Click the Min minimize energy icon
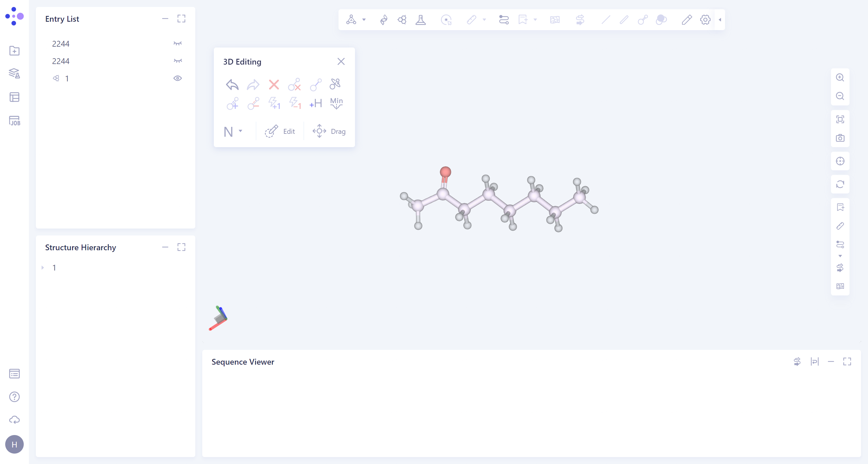This screenshot has height=464, width=868. point(336,103)
